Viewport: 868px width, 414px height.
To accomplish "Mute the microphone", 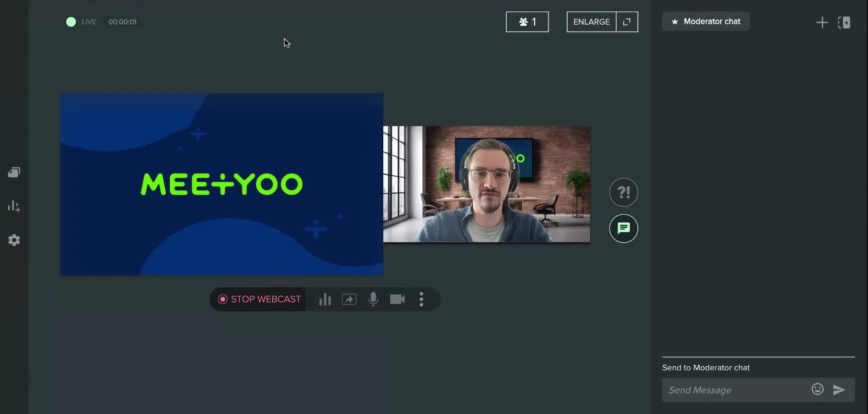I will click(x=373, y=299).
